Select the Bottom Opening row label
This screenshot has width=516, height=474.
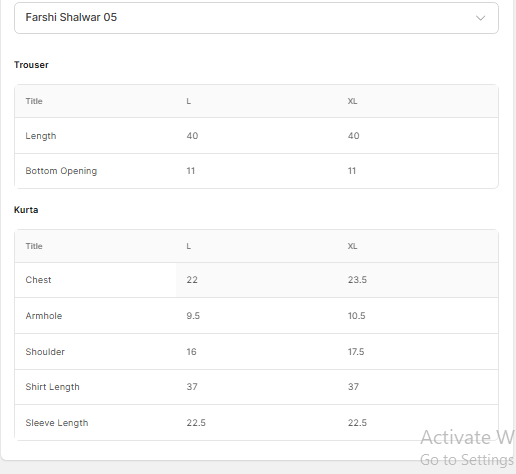[61, 171]
